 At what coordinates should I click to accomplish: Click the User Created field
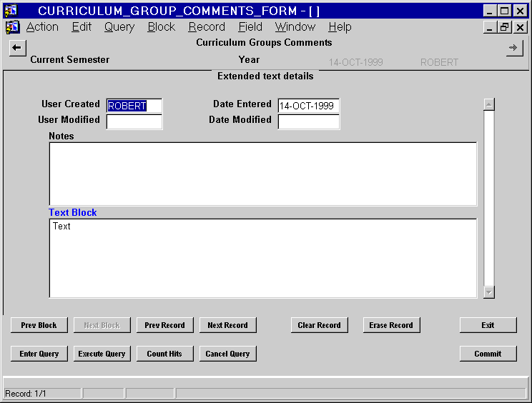[134, 106]
